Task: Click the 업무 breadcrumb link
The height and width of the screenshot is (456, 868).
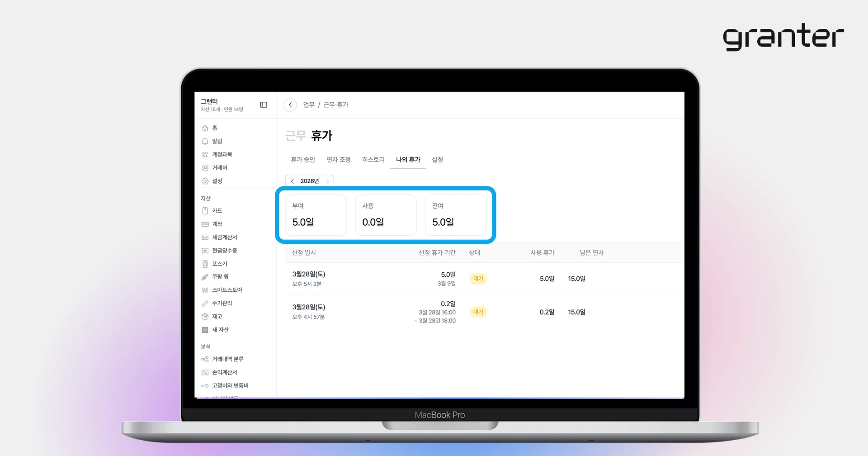Action: tap(309, 105)
